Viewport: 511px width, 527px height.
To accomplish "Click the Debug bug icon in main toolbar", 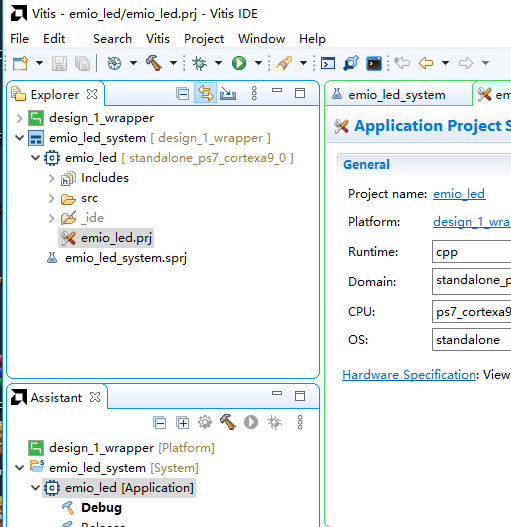I will coord(199,63).
